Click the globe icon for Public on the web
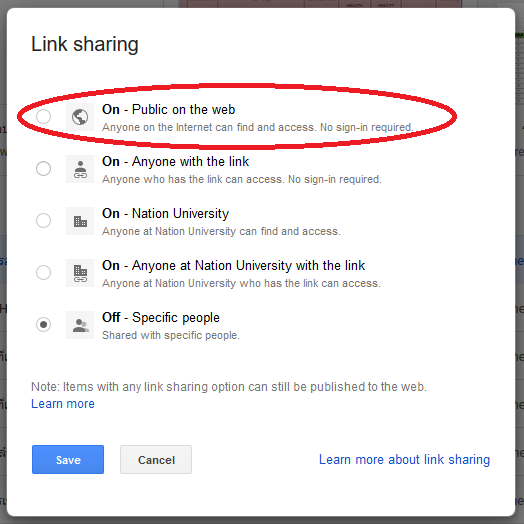 [x=80, y=117]
